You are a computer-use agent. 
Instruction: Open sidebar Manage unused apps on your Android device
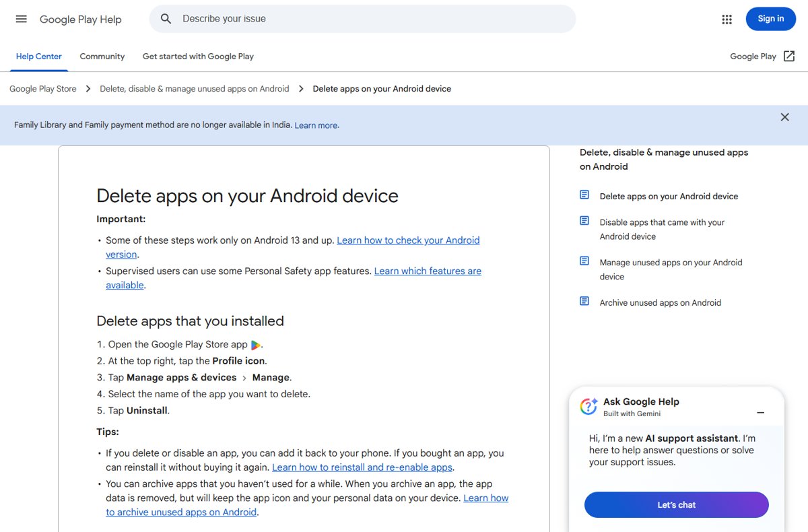(671, 269)
